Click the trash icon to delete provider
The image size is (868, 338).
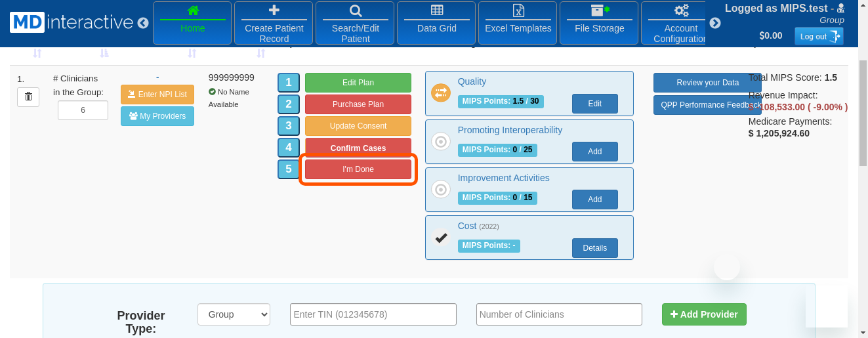pyautogui.click(x=28, y=96)
